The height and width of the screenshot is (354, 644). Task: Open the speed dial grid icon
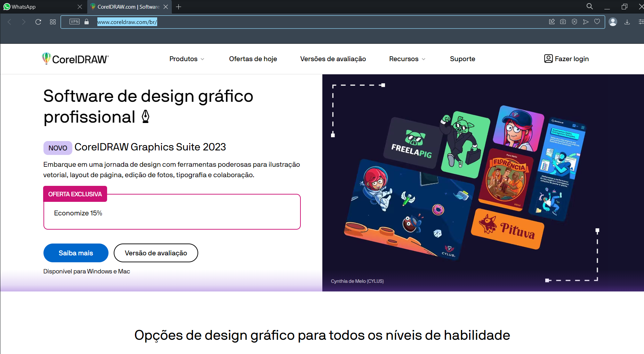[53, 22]
